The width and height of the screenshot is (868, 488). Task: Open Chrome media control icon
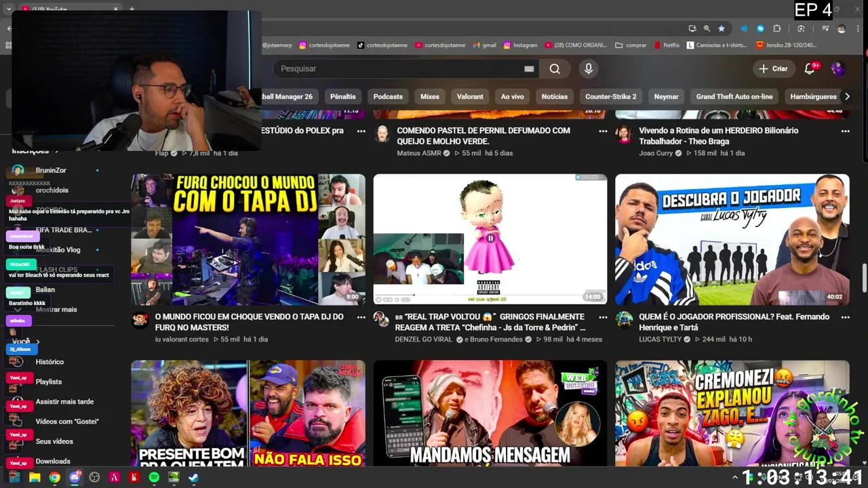(x=825, y=28)
